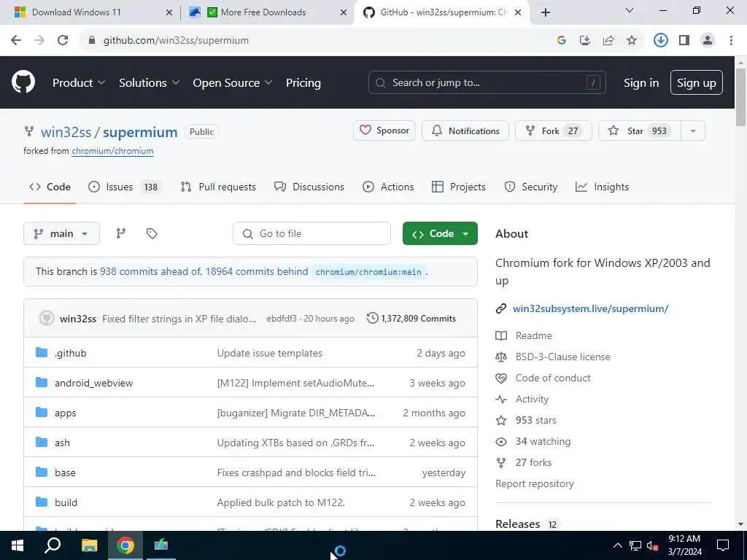747x560 pixels.
Task: Click the page vertical scrollbar thumb
Action: pyautogui.click(x=740, y=97)
